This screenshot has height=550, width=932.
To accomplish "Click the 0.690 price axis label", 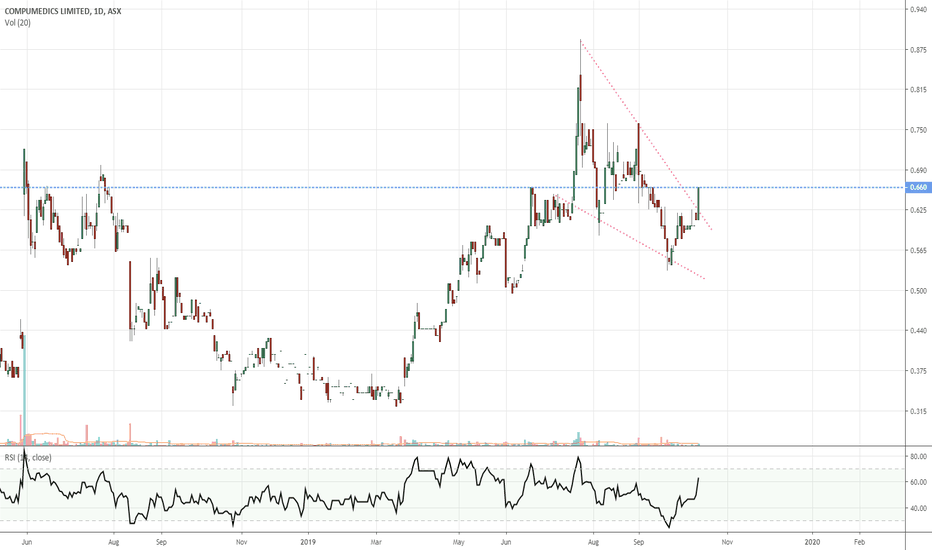I will [x=919, y=170].
